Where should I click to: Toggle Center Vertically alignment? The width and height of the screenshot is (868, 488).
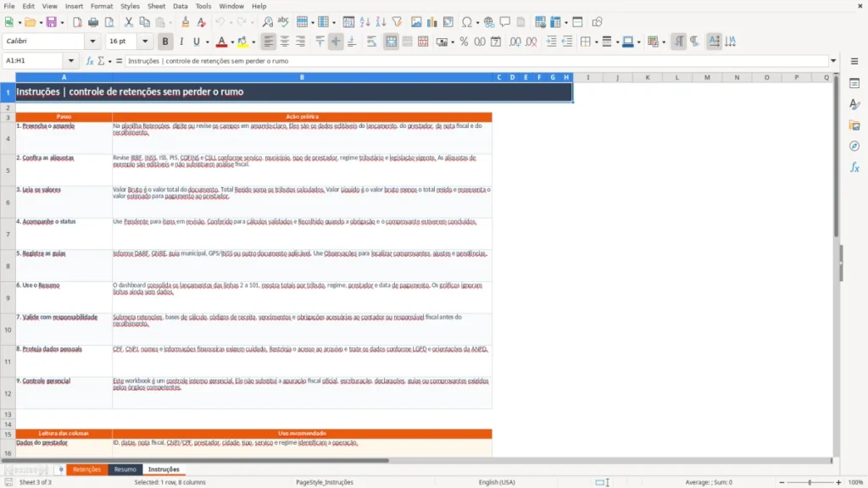[336, 42]
